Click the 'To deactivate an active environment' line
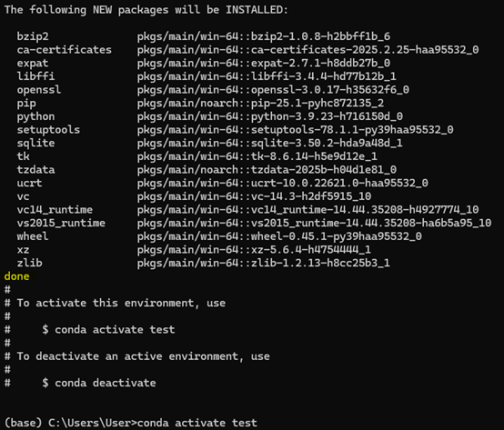504x430 pixels. pos(137,356)
